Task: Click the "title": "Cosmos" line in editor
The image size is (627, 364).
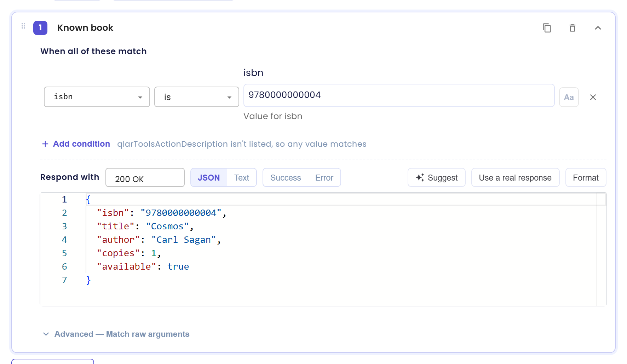Action: 145,226
